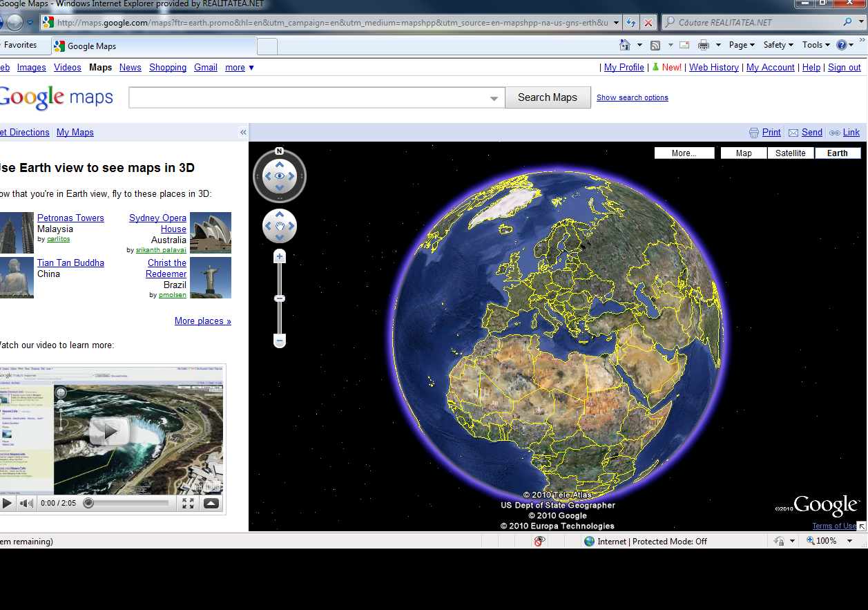The height and width of the screenshot is (610, 868).
Task: Click the Search Maps button
Action: coord(548,97)
